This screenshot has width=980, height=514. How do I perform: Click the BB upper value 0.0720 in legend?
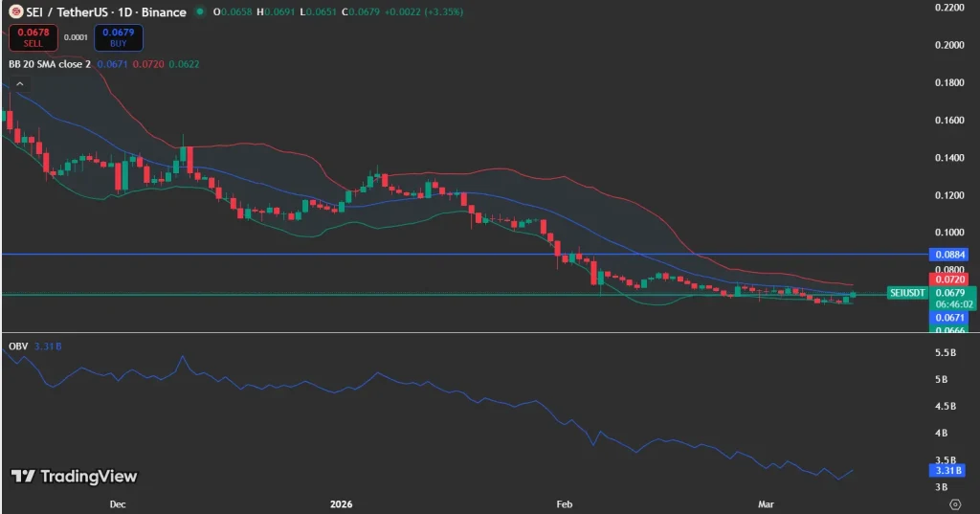[148, 64]
